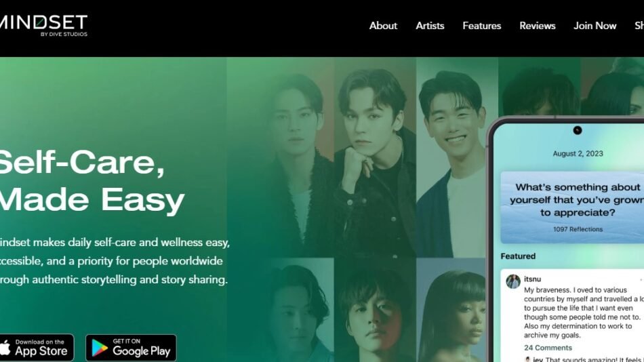Click the Google Play triangle icon
Viewport: 644px width, 362px height.
(x=100, y=348)
